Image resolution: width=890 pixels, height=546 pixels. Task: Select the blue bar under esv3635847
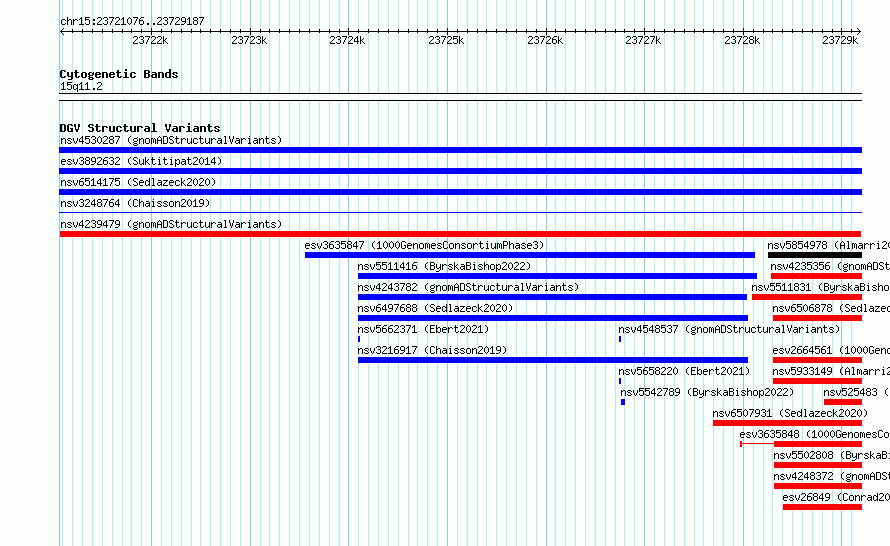[x=530, y=255]
